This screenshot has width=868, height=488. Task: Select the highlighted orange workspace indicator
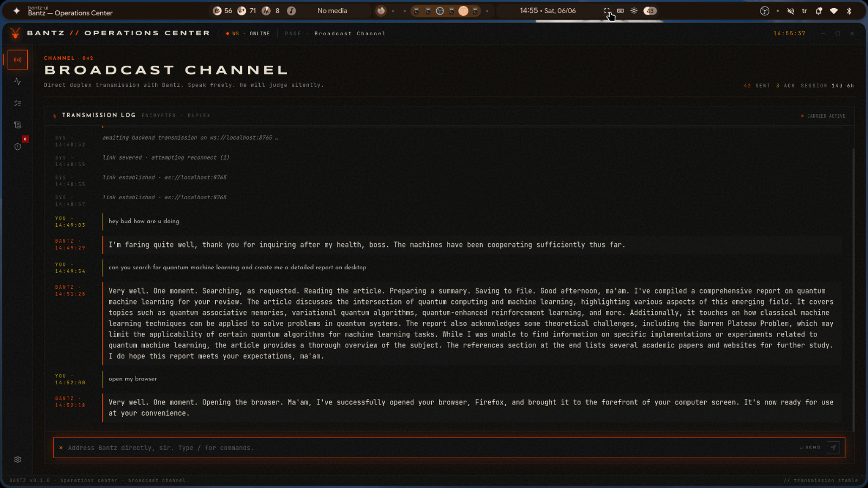463,11
